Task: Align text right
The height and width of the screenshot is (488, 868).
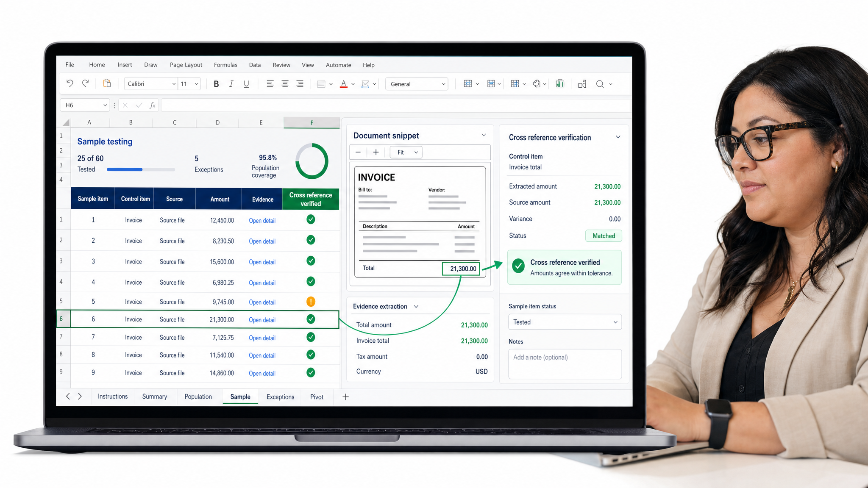Action: point(300,84)
